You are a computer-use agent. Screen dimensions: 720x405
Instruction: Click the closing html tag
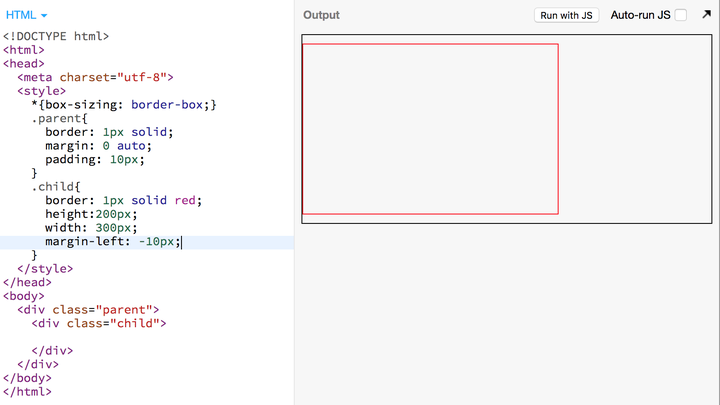pos(27,392)
